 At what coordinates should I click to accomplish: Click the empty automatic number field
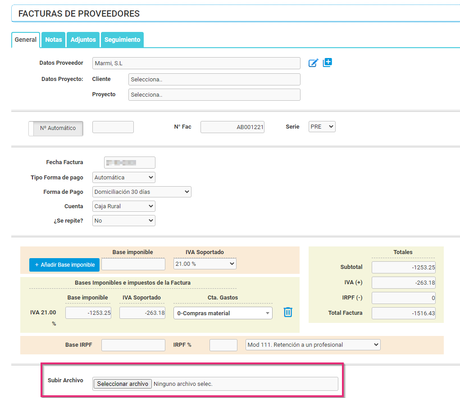coord(113,127)
